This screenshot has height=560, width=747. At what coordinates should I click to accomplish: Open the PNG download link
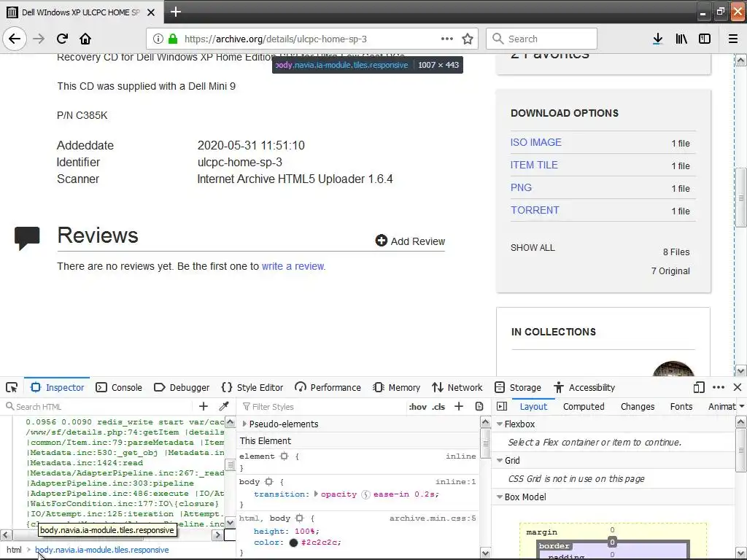coord(521,187)
